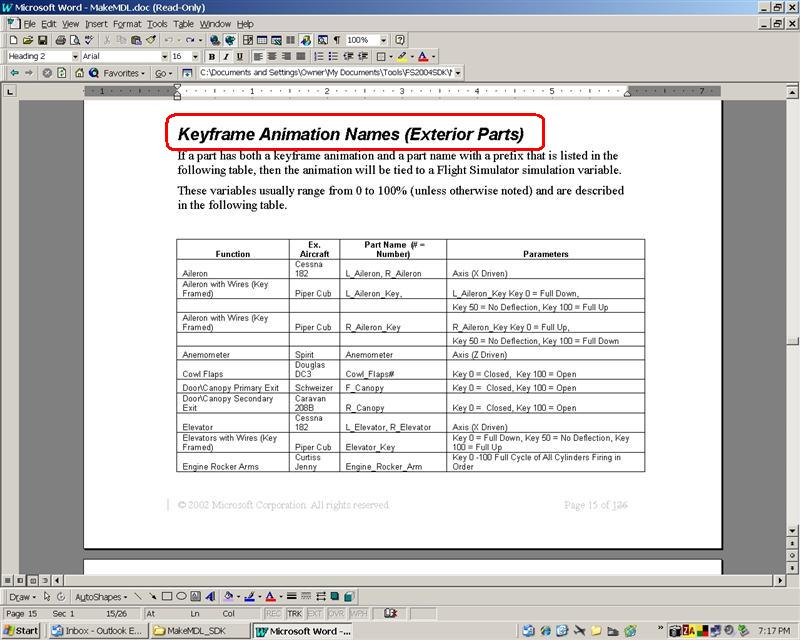
Task: Open the Tools menu
Action: [x=157, y=24]
